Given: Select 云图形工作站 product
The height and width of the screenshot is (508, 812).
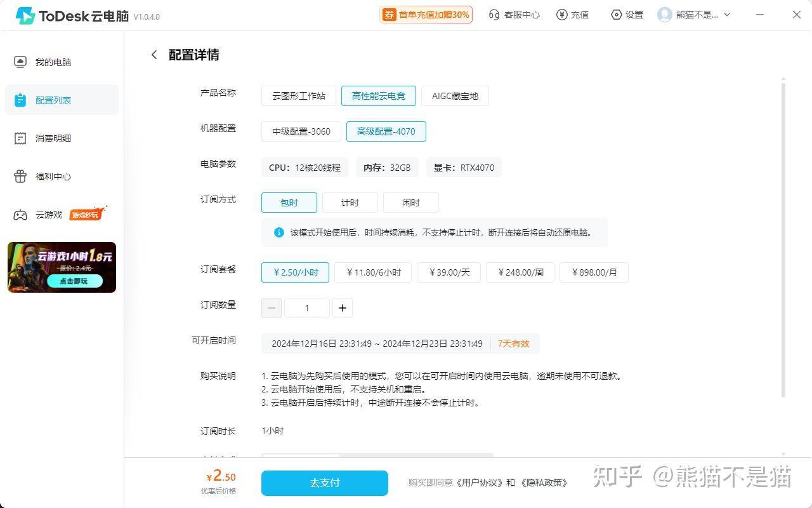Looking at the screenshot, I should click(299, 96).
